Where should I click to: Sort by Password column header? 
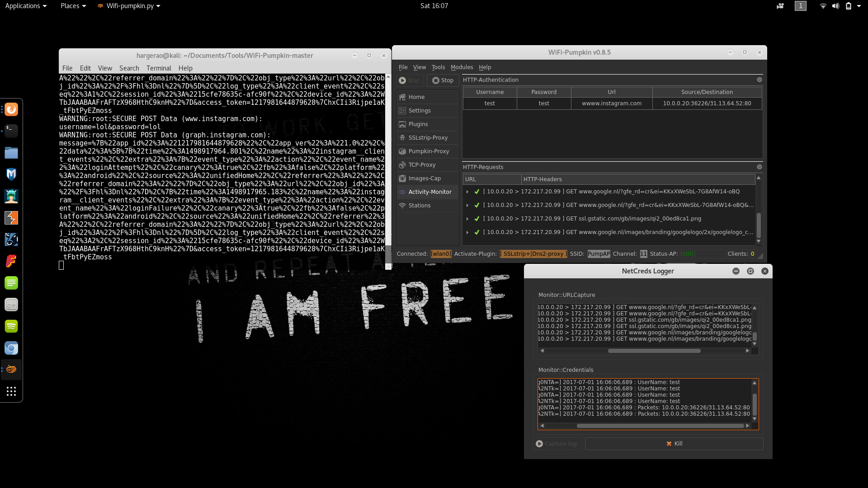[x=544, y=92]
